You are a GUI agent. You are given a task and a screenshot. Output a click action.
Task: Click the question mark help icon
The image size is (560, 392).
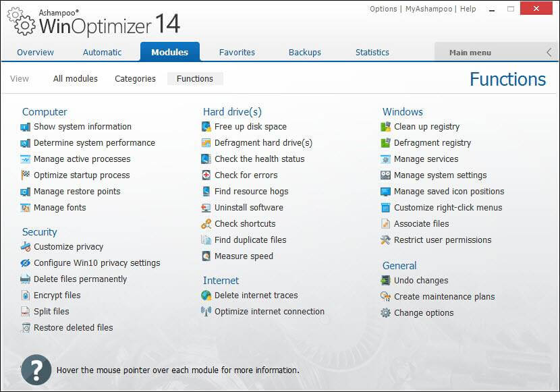coord(36,370)
